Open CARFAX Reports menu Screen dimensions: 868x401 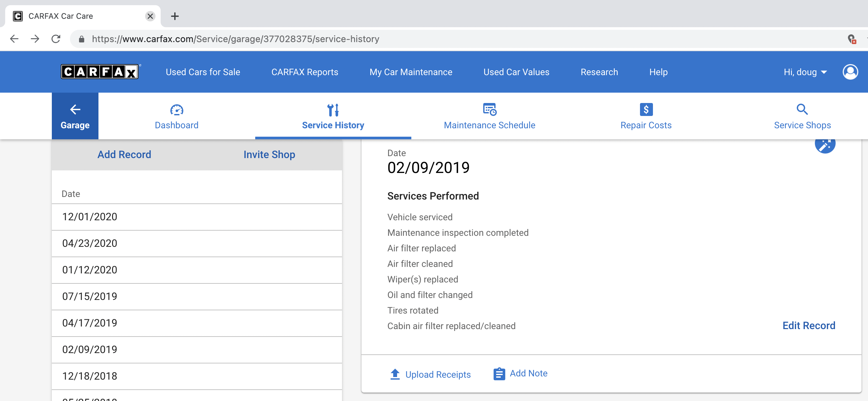(304, 72)
